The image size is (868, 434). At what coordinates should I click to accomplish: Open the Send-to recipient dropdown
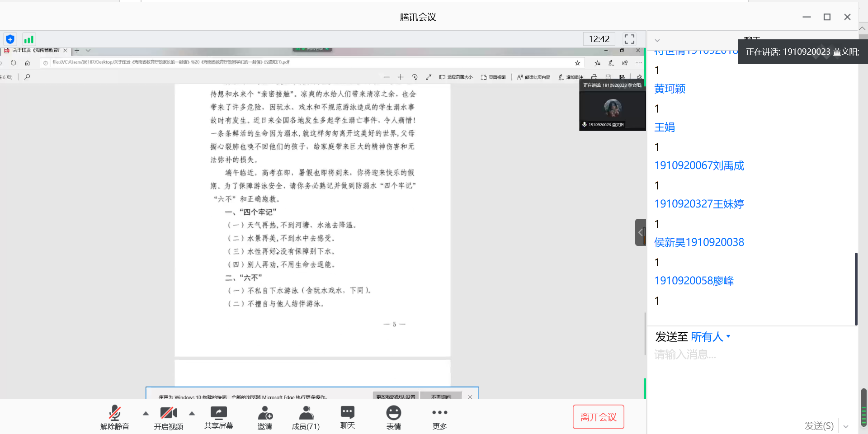click(x=710, y=337)
